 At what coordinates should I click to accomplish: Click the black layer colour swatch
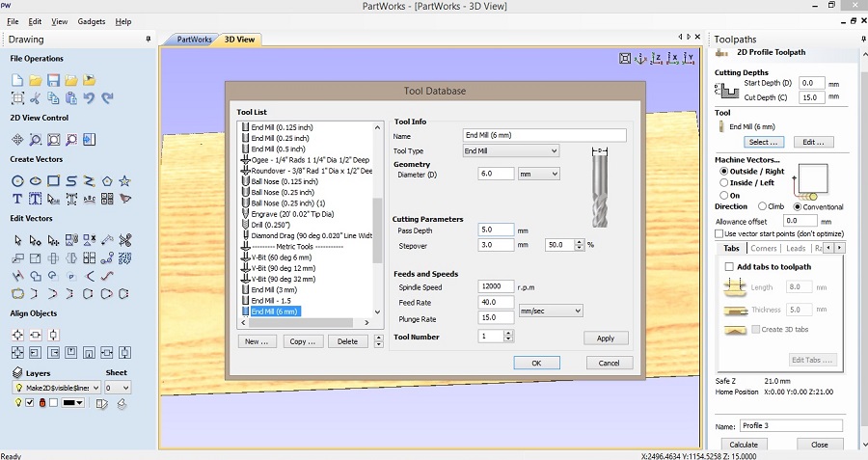pos(69,403)
